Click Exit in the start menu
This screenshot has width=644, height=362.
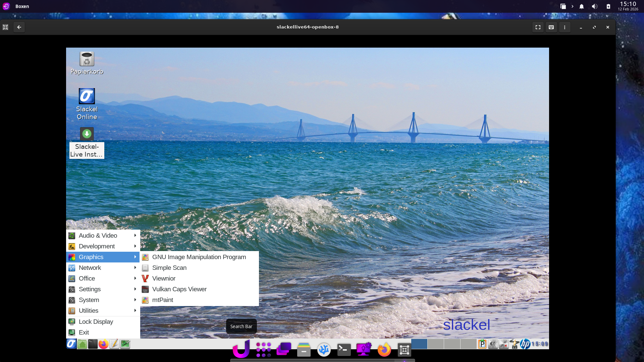(x=84, y=333)
